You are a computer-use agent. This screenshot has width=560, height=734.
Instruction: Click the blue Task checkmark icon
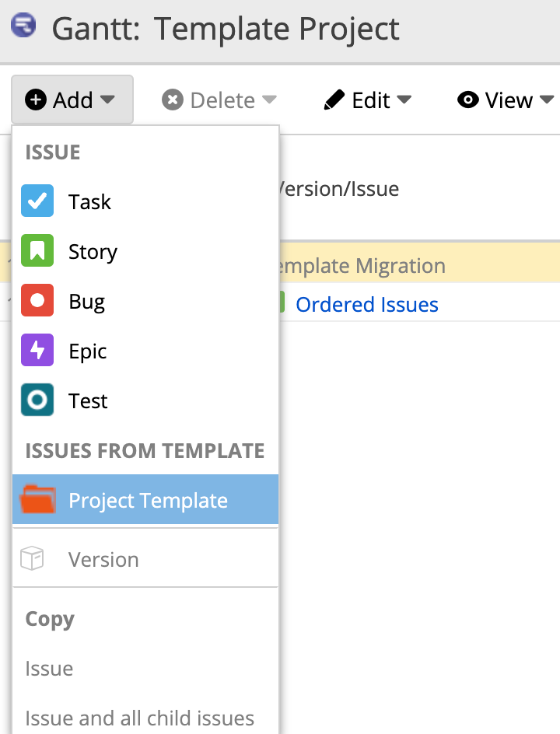[37, 201]
